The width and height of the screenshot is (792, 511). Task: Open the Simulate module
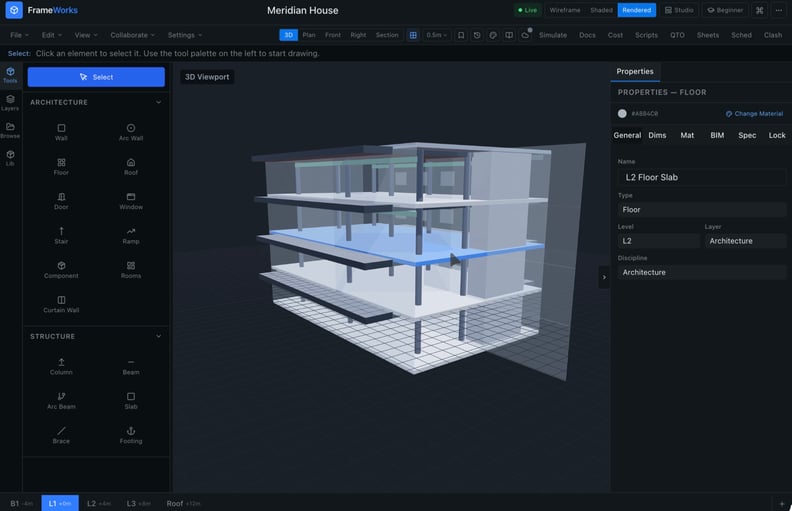click(x=553, y=35)
